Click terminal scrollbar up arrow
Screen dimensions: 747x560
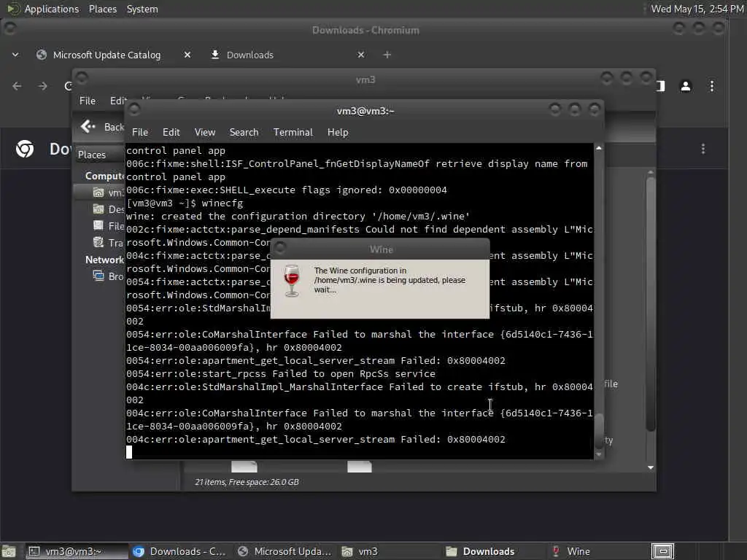599,148
